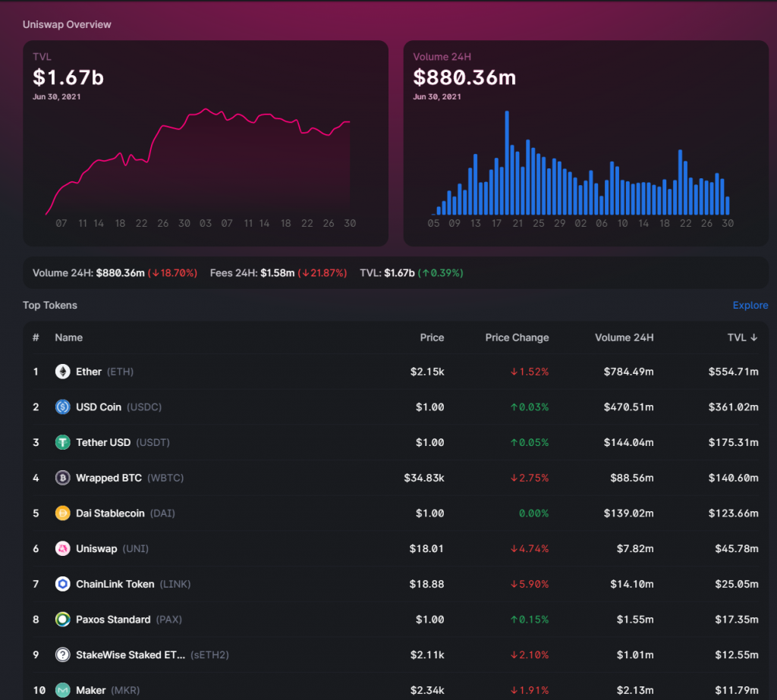
Task: Click the Fees 24H $1.58m value
Action: pos(278,273)
